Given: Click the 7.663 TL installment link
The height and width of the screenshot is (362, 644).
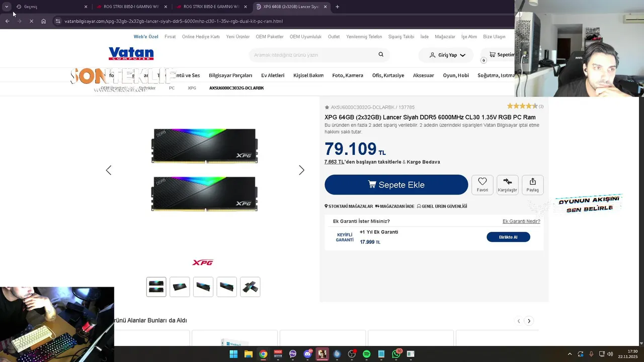Looking at the screenshot, I should 335,162.
